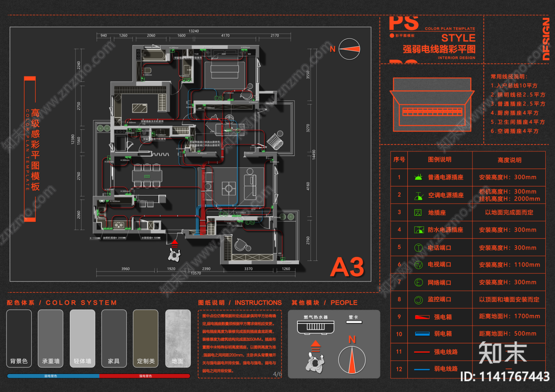Image resolution: width=555 pixels, height=392 pixels.
Task: Select the 电话端口 circle icon
Action: [x=418, y=248]
